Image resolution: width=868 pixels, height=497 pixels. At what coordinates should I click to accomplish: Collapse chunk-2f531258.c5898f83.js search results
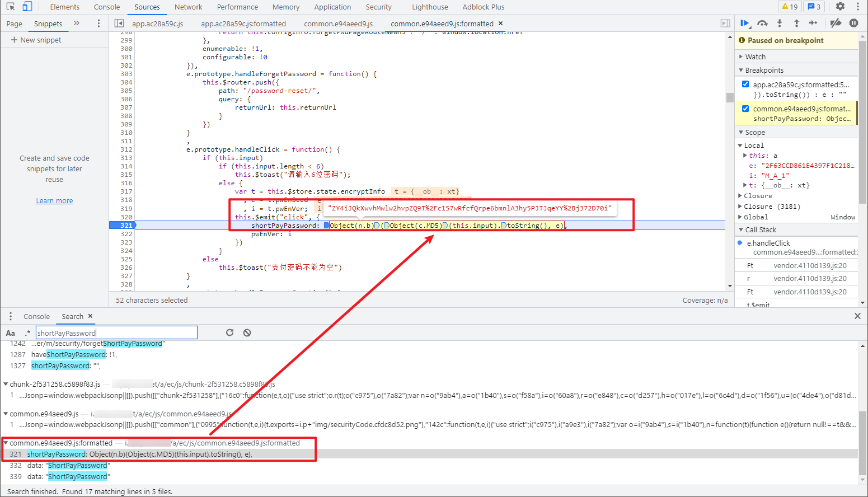coord(6,384)
